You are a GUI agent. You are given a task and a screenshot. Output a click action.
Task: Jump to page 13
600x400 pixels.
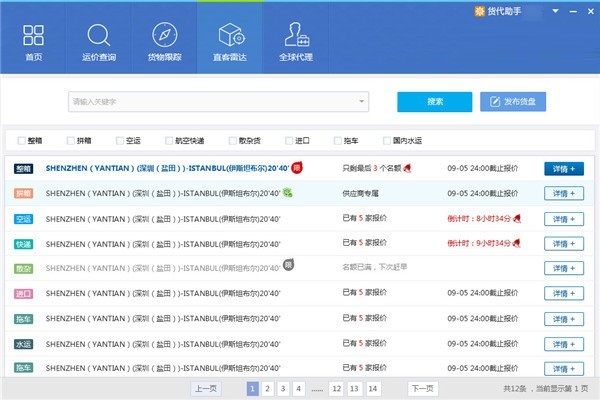pos(354,389)
